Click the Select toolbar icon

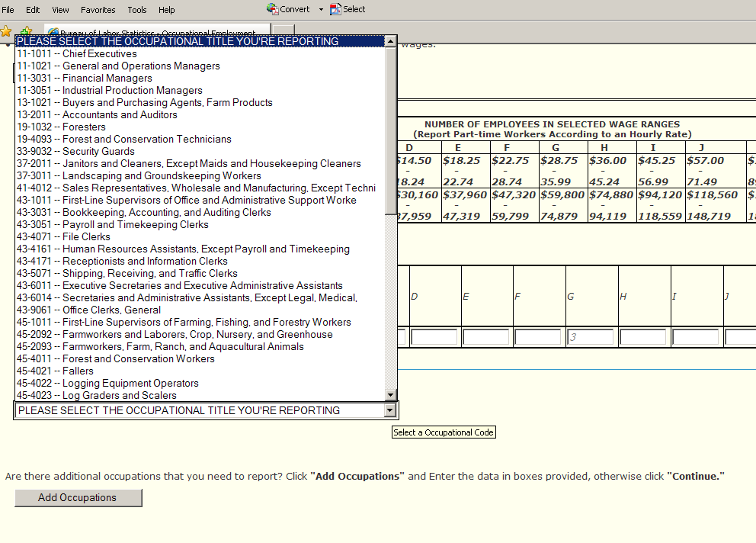point(336,9)
